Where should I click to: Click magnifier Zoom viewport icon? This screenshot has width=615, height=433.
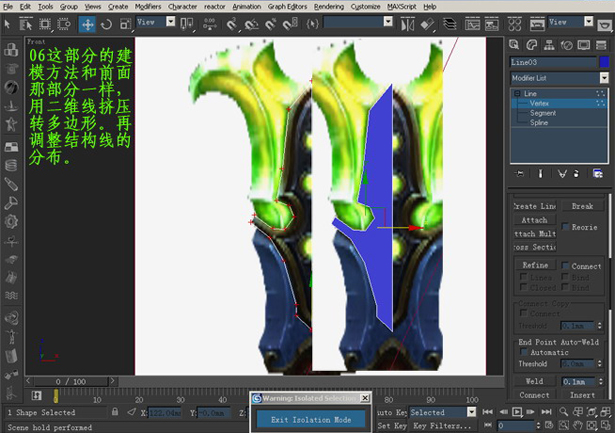coord(564,411)
